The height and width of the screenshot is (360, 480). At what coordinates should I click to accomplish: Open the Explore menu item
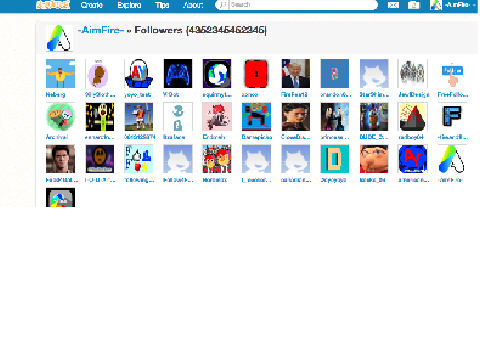[x=129, y=5]
